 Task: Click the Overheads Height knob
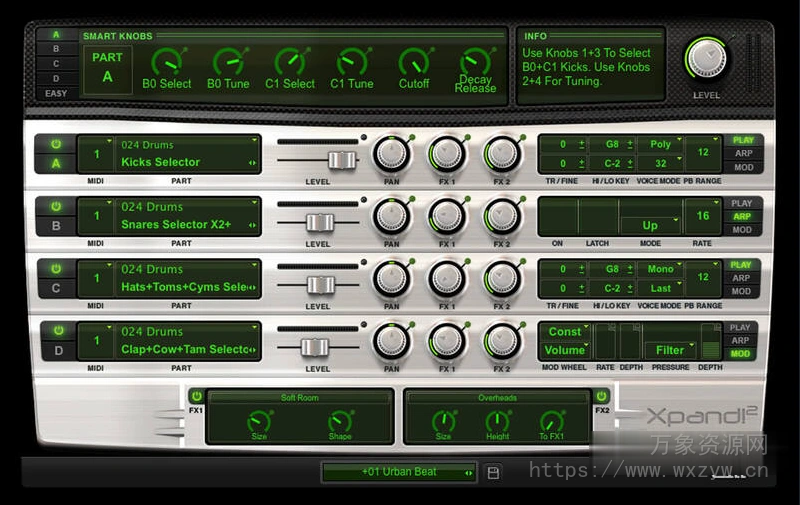pos(497,421)
